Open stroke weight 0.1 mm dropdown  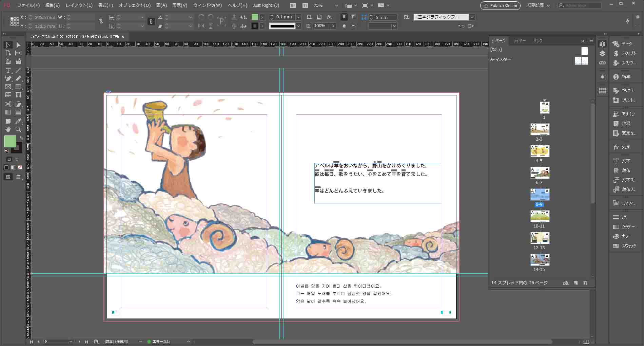(298, 17)
